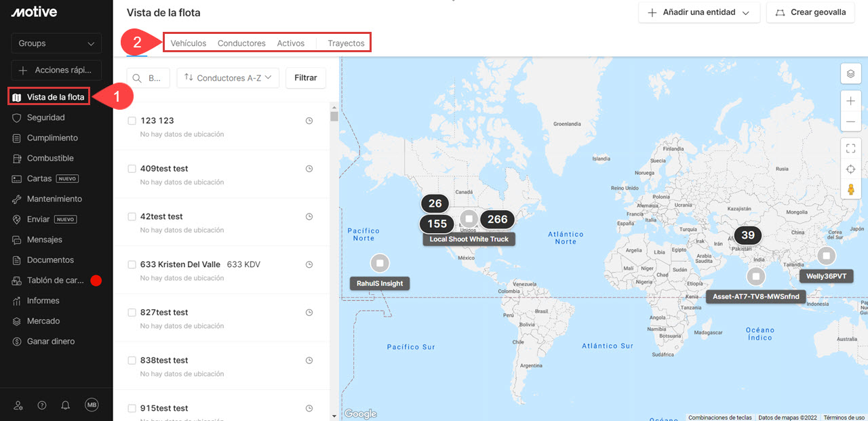Click the clock icon for 409test test
Screen dimensions: 868x421
click(x=309, y=169)
